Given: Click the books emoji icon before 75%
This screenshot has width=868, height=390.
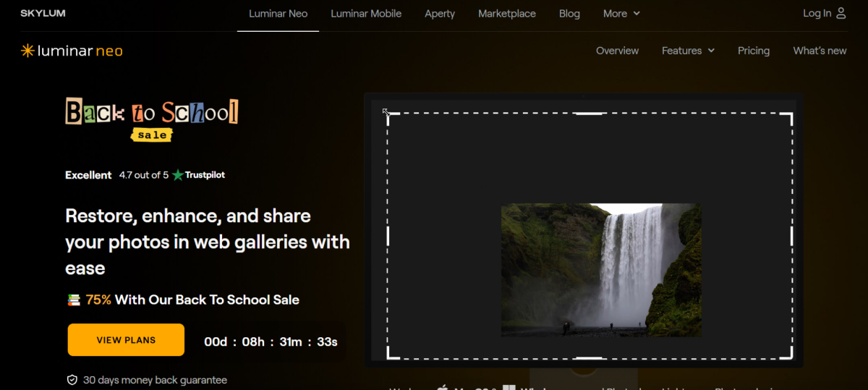Looking at the screenshot, I should click(x=74, y=300).
